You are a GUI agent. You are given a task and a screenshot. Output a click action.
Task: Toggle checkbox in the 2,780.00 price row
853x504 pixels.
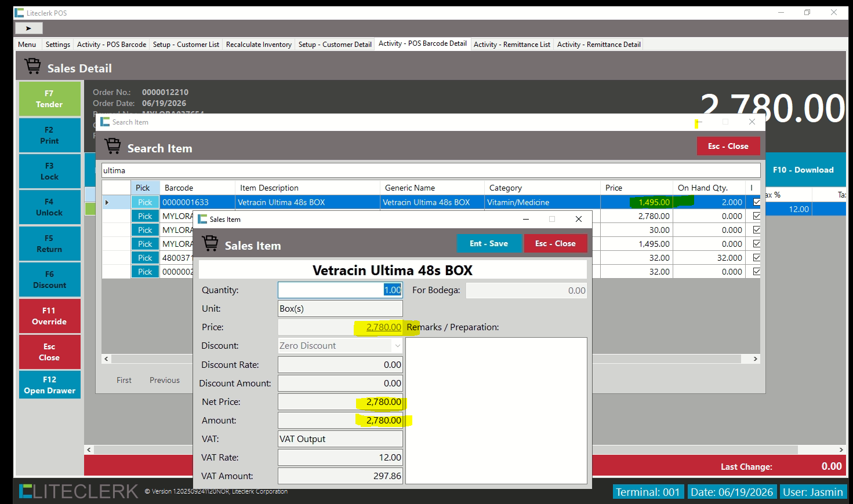(756, 216)
